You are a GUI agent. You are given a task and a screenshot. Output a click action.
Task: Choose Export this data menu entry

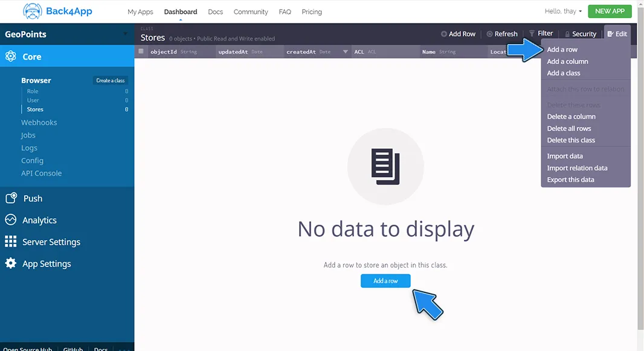click(x=570, y=179)
